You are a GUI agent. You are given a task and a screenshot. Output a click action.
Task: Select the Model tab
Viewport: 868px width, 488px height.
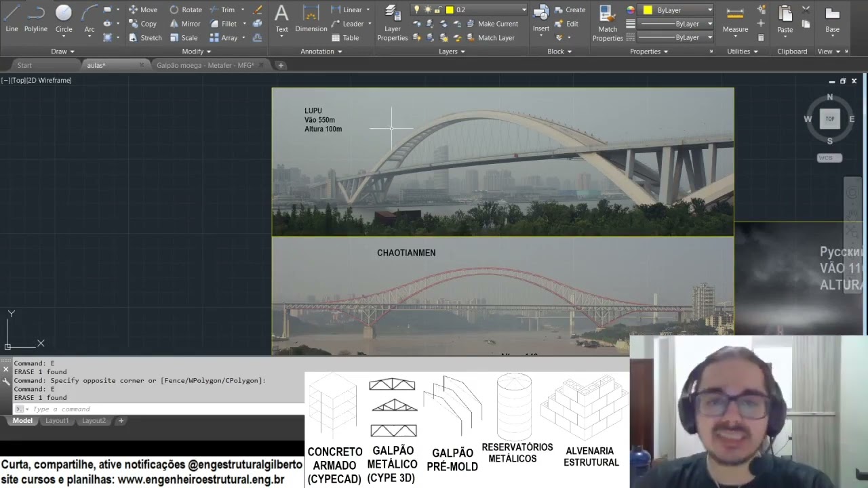(22, 421)
